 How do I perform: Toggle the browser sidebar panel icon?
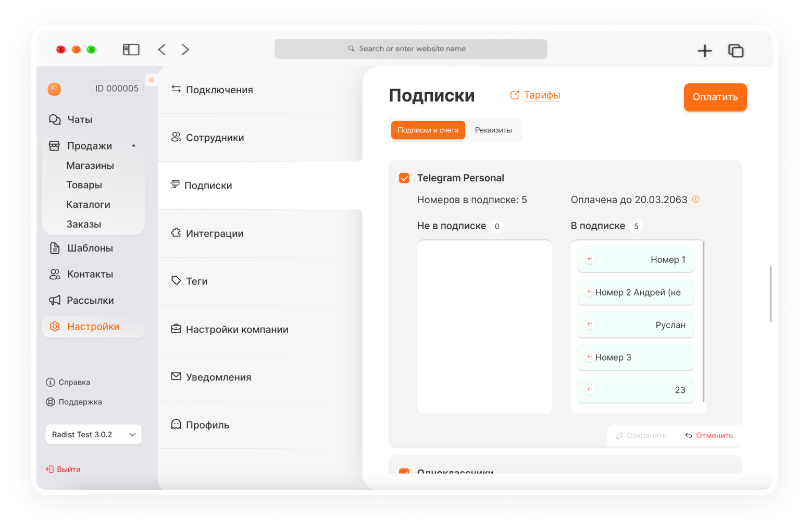131,50
